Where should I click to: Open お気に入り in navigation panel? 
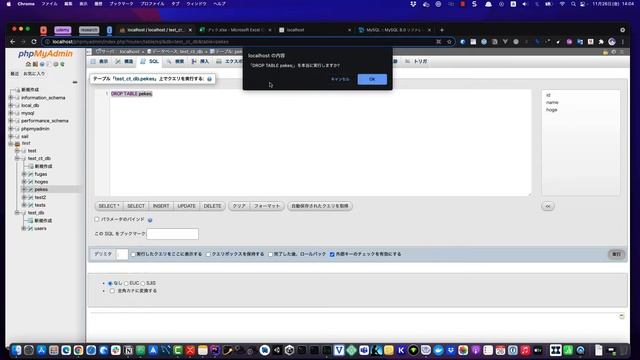click(x=34, y=74)
